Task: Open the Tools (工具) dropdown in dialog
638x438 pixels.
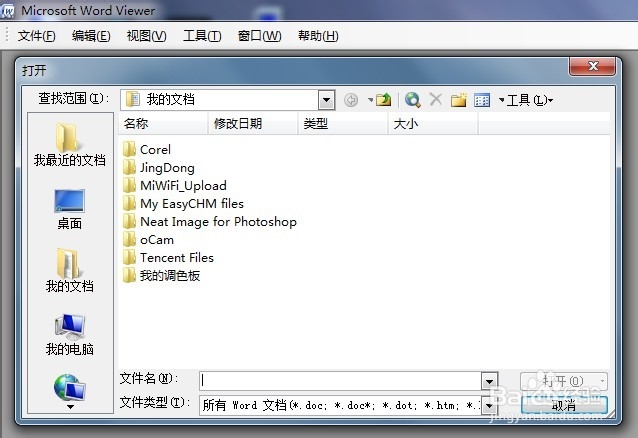Action: [530, 100]
